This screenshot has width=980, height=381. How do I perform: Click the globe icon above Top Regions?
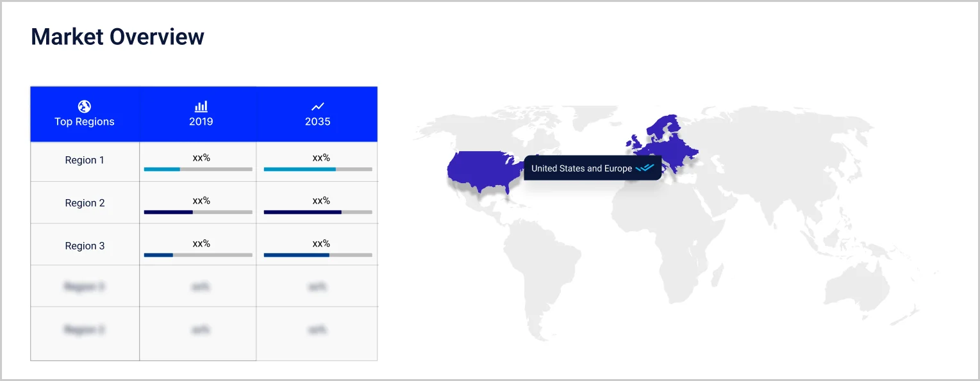84,106
